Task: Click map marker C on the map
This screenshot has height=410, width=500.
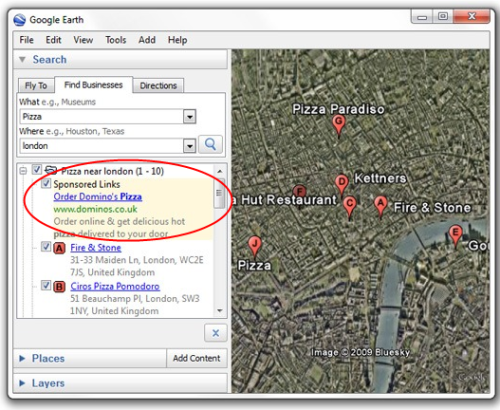Action: tap(350, 207)
